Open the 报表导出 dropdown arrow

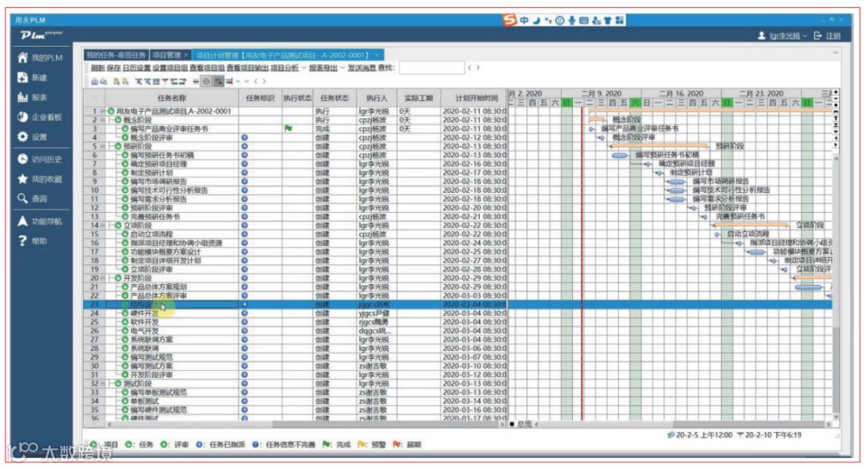342,67
